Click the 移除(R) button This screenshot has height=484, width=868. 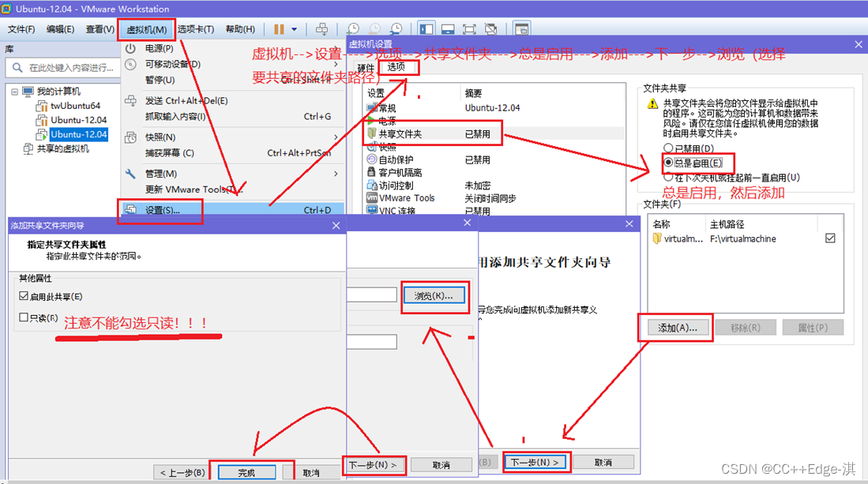click(745, 328)
